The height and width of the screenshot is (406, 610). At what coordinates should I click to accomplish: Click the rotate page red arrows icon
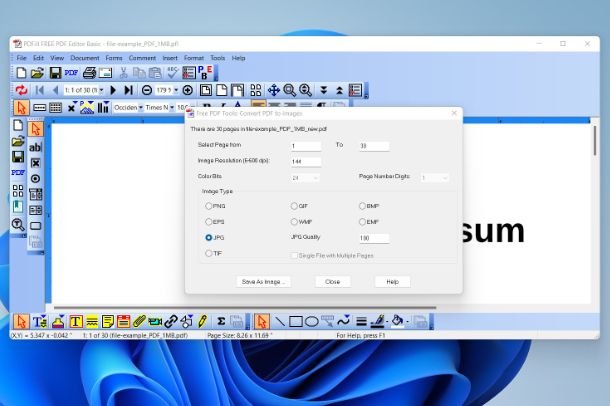coord(21,90)
